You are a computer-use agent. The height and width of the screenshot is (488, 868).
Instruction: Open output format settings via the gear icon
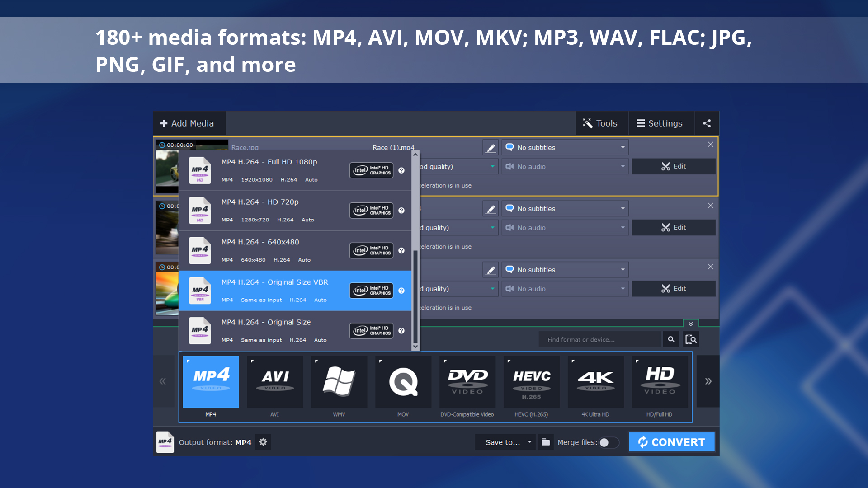tap(263, 442)
